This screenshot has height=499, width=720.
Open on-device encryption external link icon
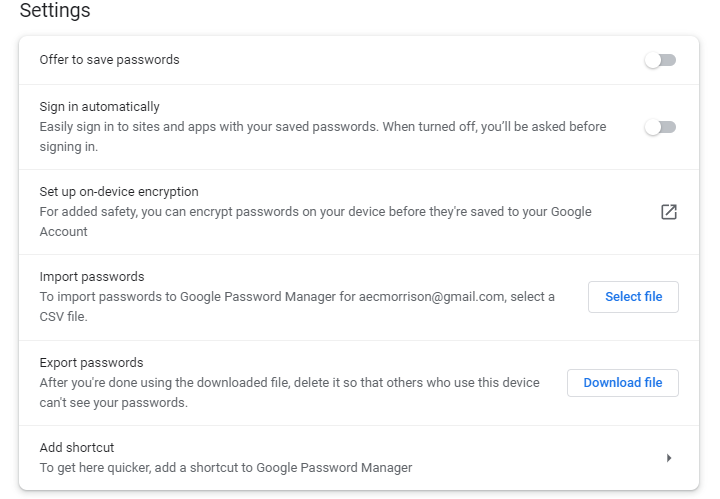pos(669,212)
